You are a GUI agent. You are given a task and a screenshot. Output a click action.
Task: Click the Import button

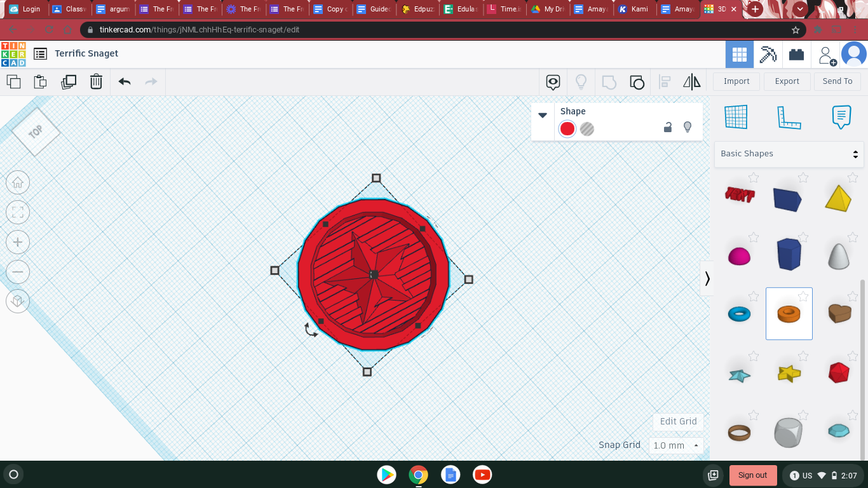coord(736,81)
